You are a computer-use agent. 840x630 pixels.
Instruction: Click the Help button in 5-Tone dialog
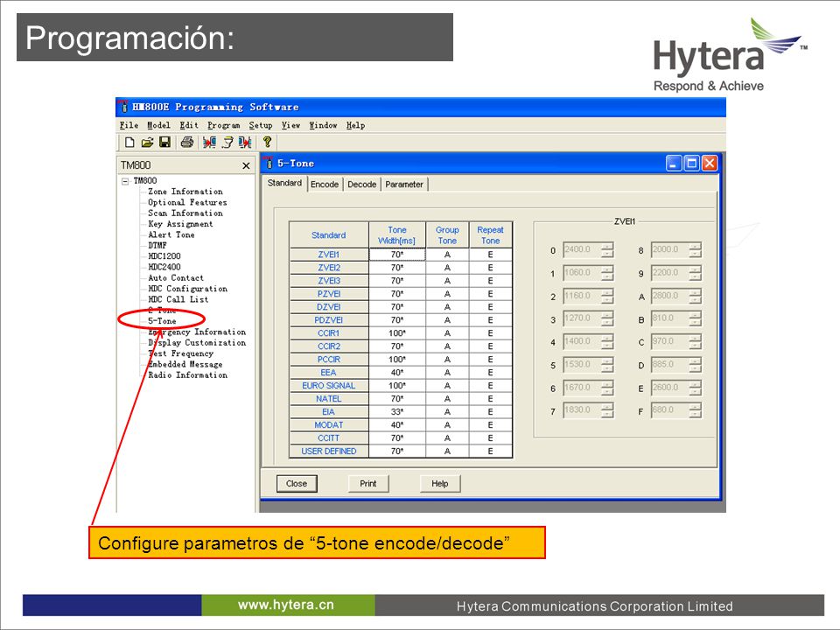click(440, 483)
